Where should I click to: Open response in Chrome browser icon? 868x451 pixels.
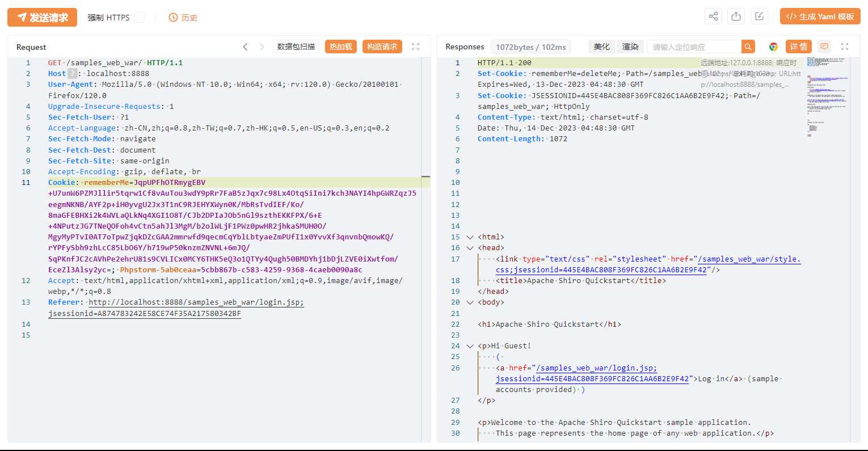(773, 47)
